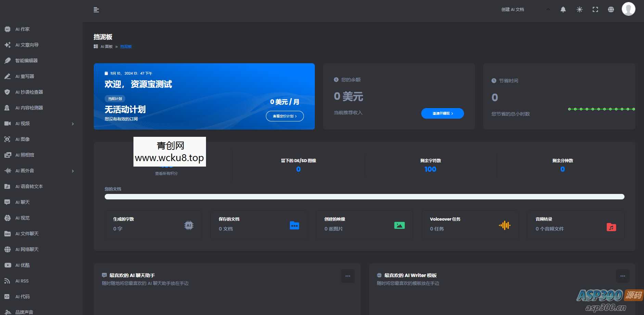Viewport: 644px width, 315px height.
Task: Click the 查看定价计划 button
Action: click(x=285, y=116)
